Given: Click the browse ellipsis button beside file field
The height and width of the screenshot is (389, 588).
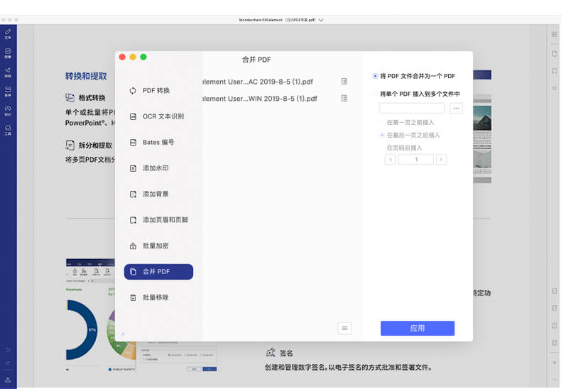Looking at the screenshot, I should [x=456, y=109].
